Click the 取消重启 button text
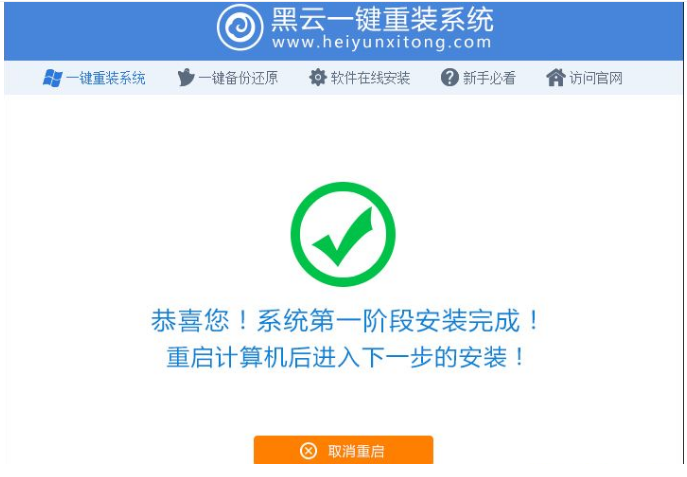This screenshot has height=477, width=687. (356, 451)
